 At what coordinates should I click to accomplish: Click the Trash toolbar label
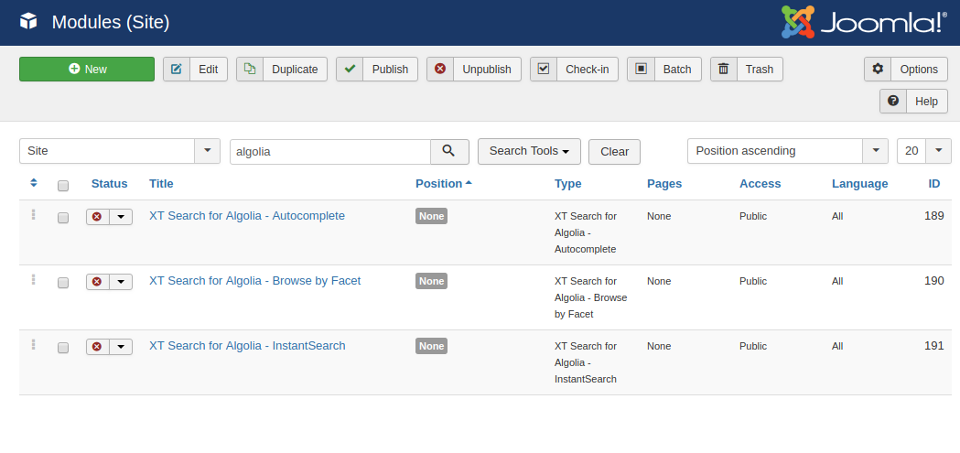click(x=759, y=69)
